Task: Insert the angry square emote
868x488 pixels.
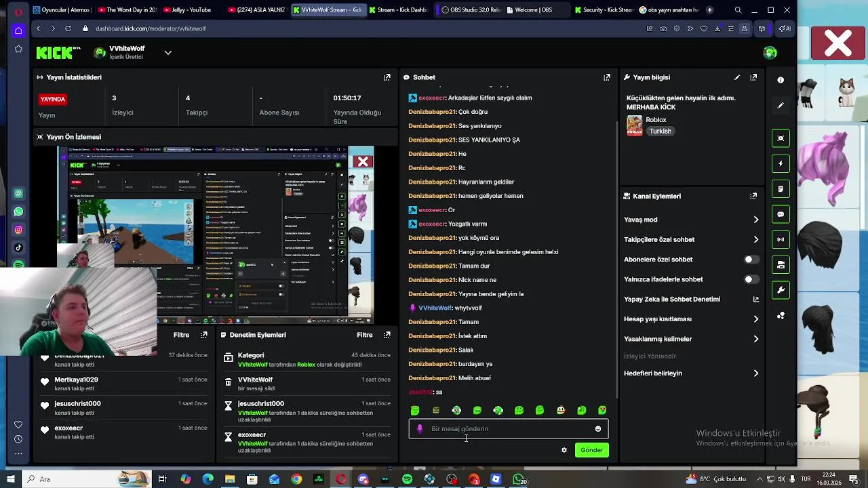Action: pyautogui.click(x=436, y=410)
